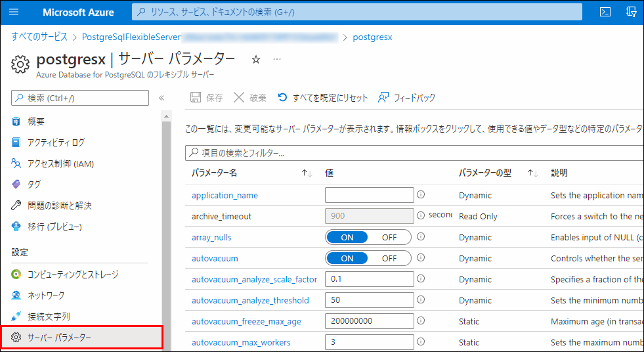Click info icon for autovacuum_analyze_scale_factor
644x352 pixels.
[421, 278]
